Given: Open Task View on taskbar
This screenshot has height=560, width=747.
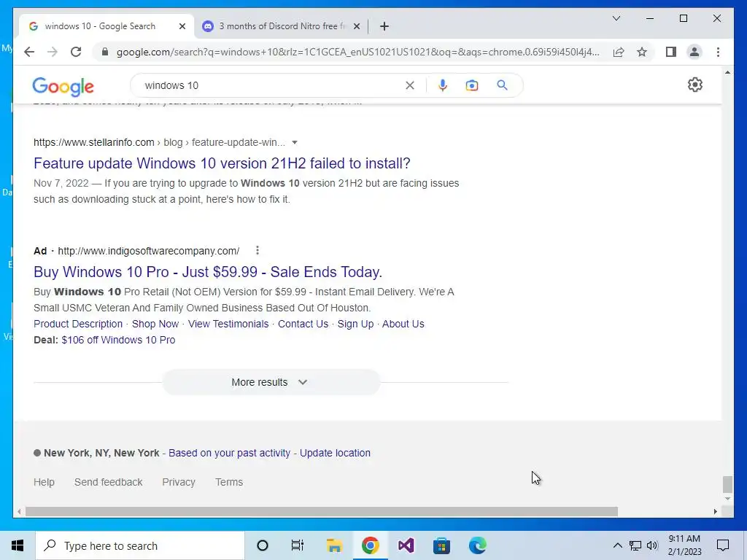Looking at the screenshot, I should (x=298, y=545).
